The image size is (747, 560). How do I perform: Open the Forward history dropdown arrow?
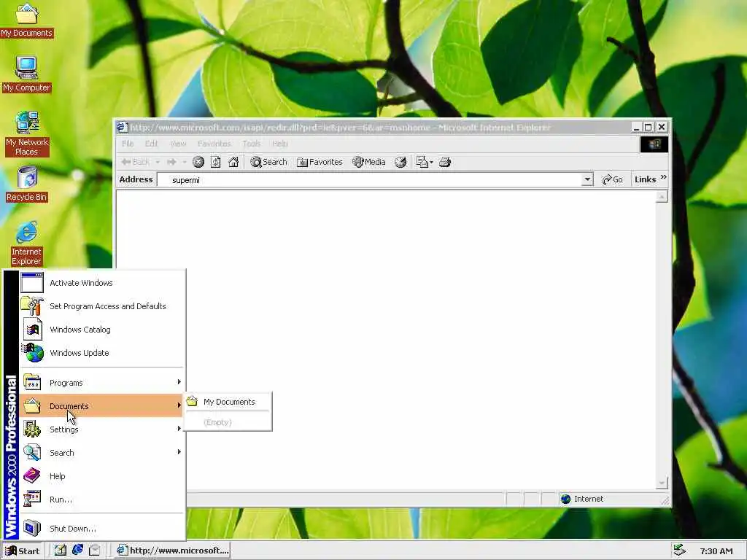[185, 162]
